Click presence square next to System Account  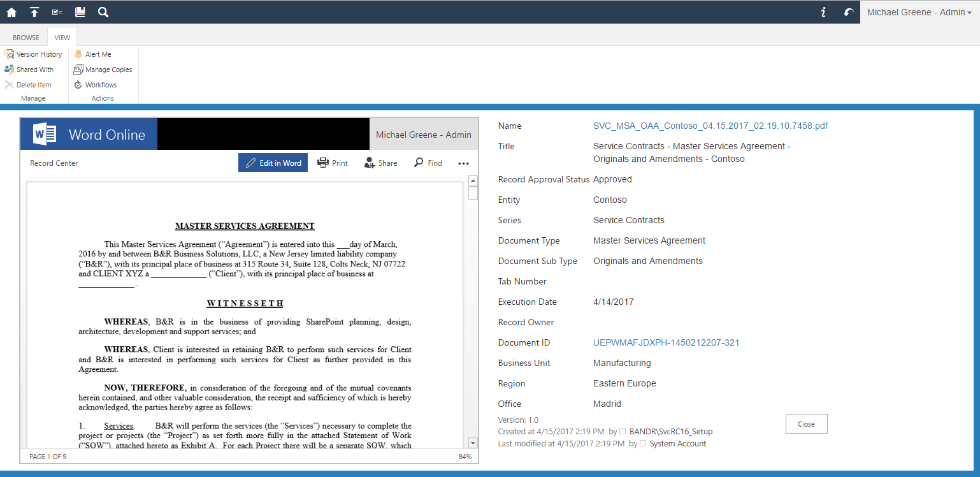coord(643,443)
